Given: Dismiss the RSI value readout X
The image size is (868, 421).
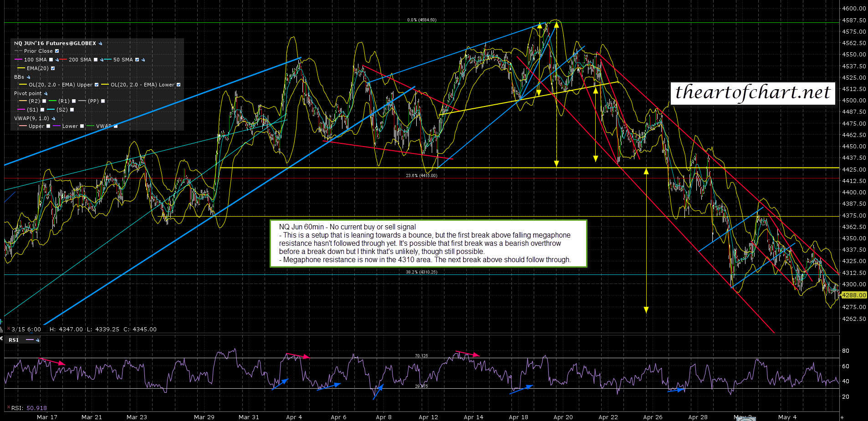Looking at the screenshot, I should tap(8, 408).
